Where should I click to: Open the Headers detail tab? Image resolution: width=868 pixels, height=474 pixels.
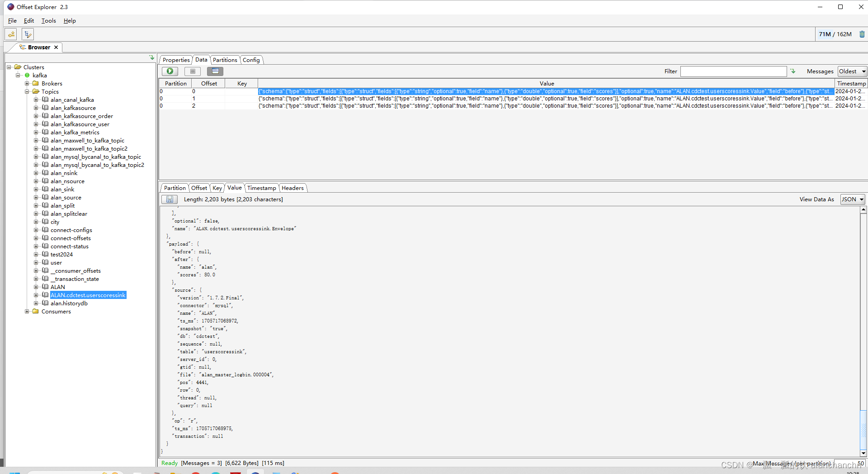[292, 188]
